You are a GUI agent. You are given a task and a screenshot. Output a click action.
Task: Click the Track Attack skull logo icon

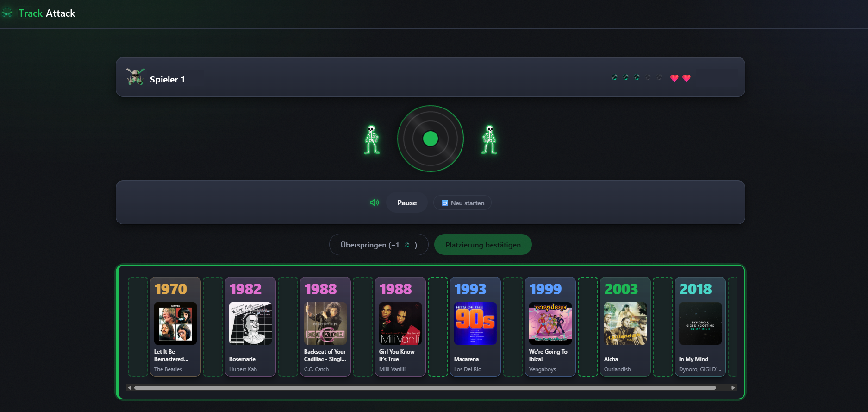7,13
